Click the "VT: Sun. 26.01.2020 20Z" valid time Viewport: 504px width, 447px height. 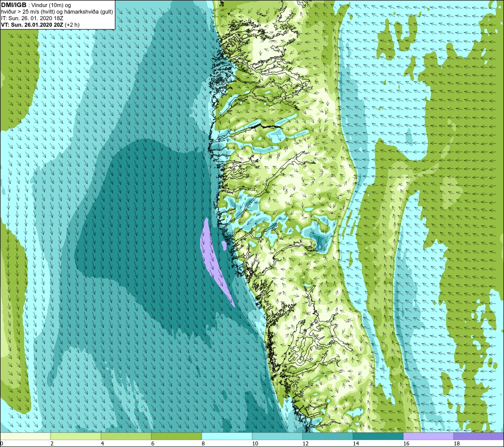click(32, 25)
